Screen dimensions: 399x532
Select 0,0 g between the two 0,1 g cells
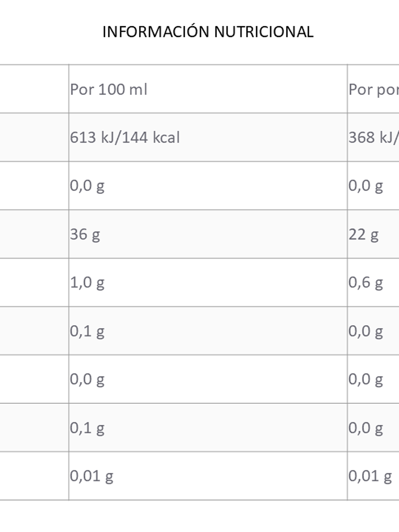87,379
